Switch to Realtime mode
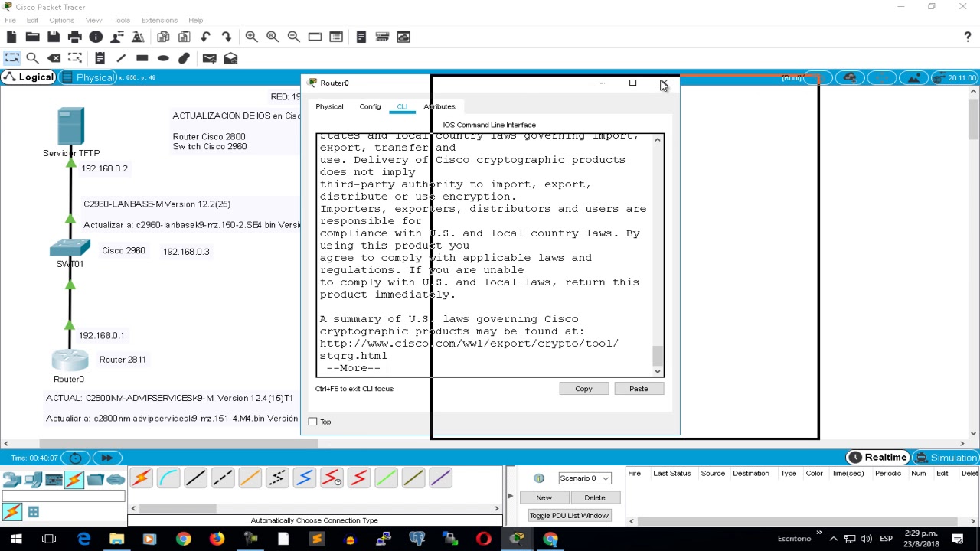The width and height of the screenshot is (980, 551). coord(878,458)
